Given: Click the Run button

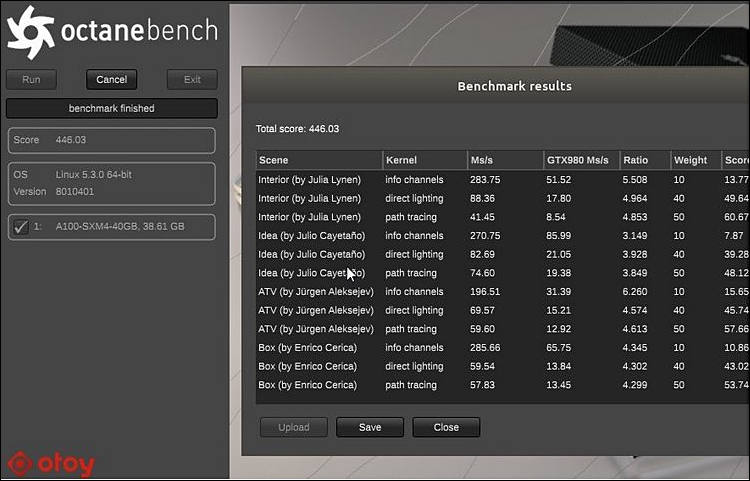Looking at the screenshot, I should pos(32,79).
